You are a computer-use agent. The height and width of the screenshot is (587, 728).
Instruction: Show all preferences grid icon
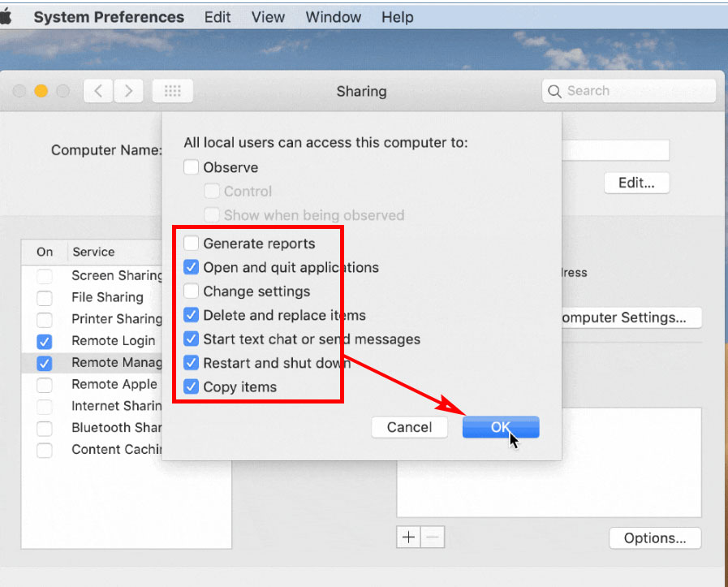[x=173, y=91]
